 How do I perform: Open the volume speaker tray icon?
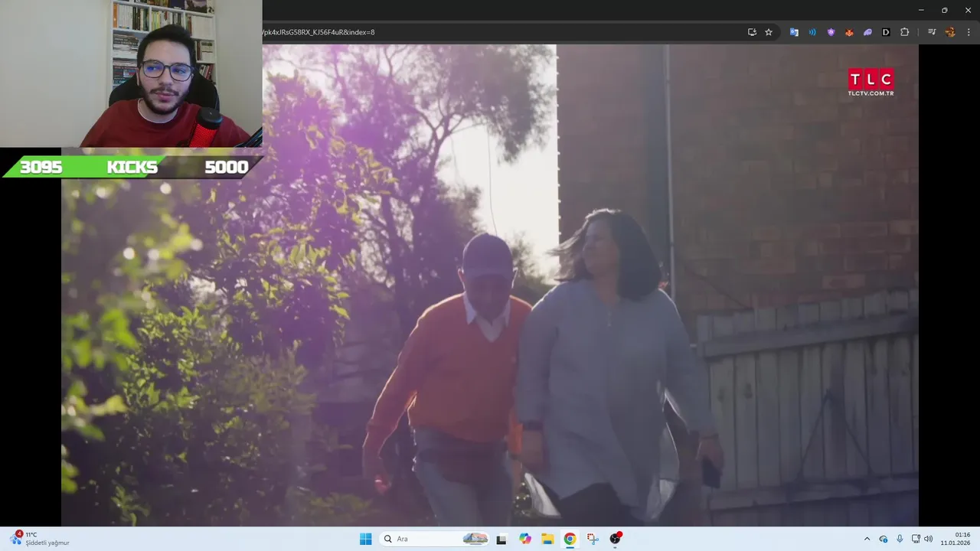tap(929, 539)
